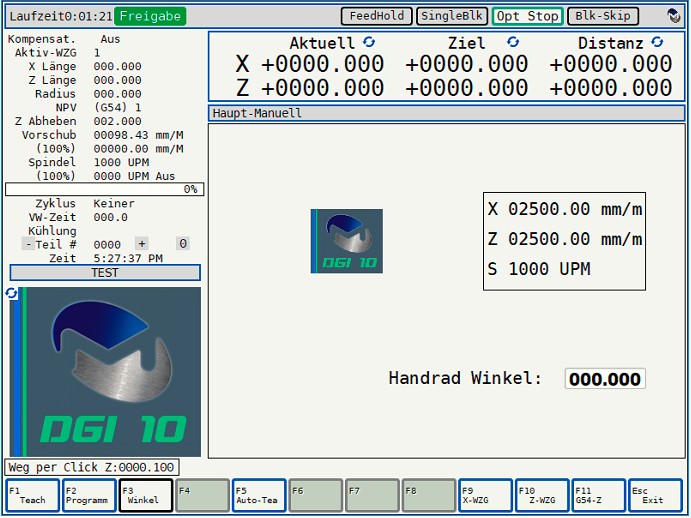Click the Z Abheben 002.000 value
Image resolution: width=691 pixels, height=518 pixels.
click(x=117, y=121)
